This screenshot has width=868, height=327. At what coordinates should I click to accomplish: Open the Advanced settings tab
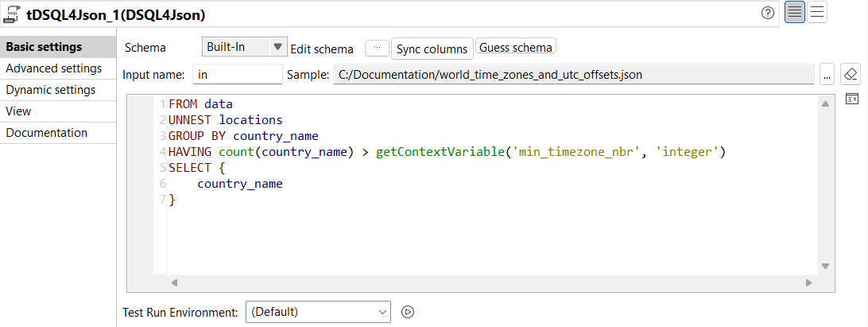pos(58,68)
